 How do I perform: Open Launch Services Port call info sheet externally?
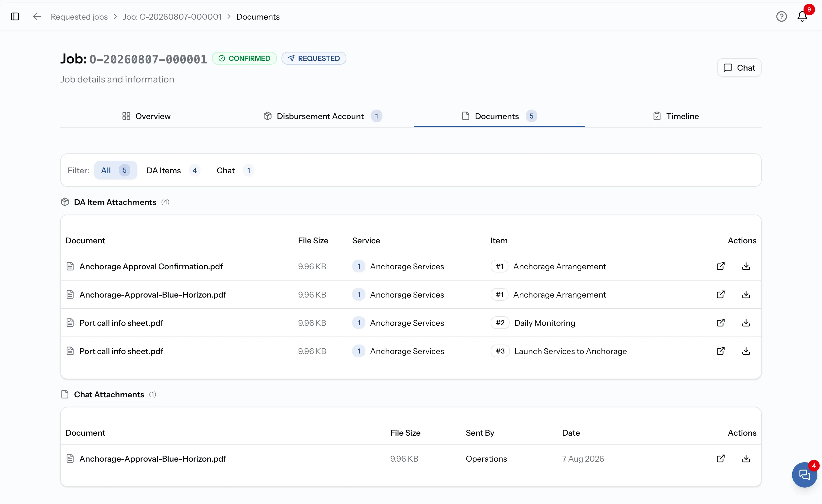pyautogui.click(x=720, y=351)
